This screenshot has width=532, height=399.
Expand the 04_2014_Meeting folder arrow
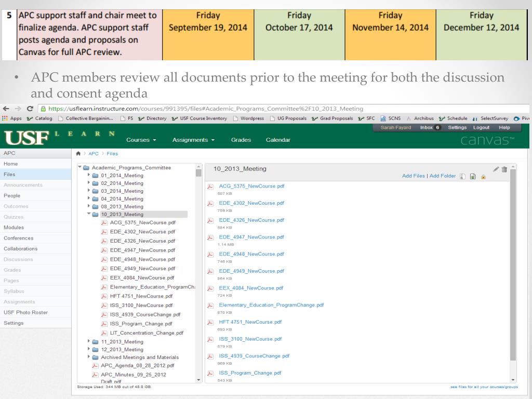(89, 198)
